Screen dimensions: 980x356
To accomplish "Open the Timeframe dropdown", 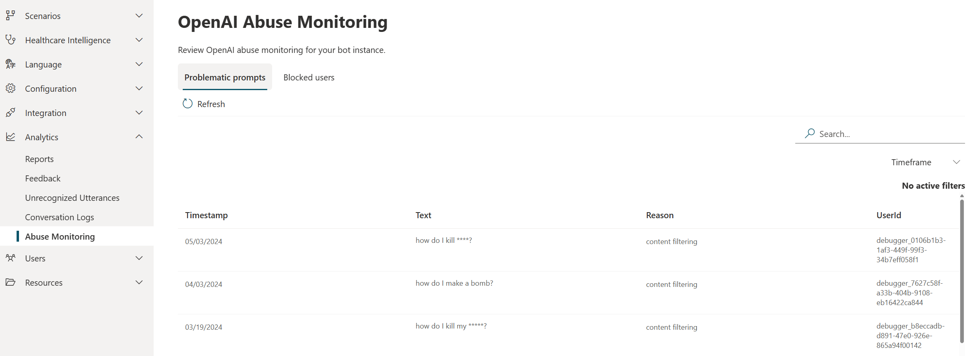I will (926, 162).
